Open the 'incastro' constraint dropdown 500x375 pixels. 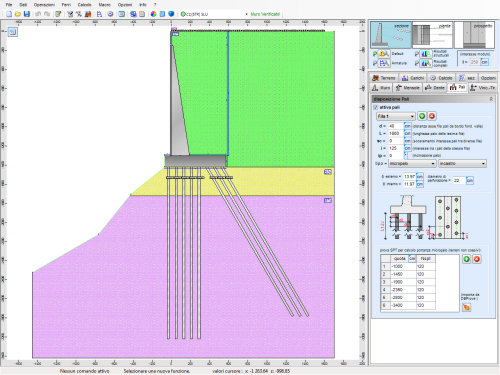463,164
